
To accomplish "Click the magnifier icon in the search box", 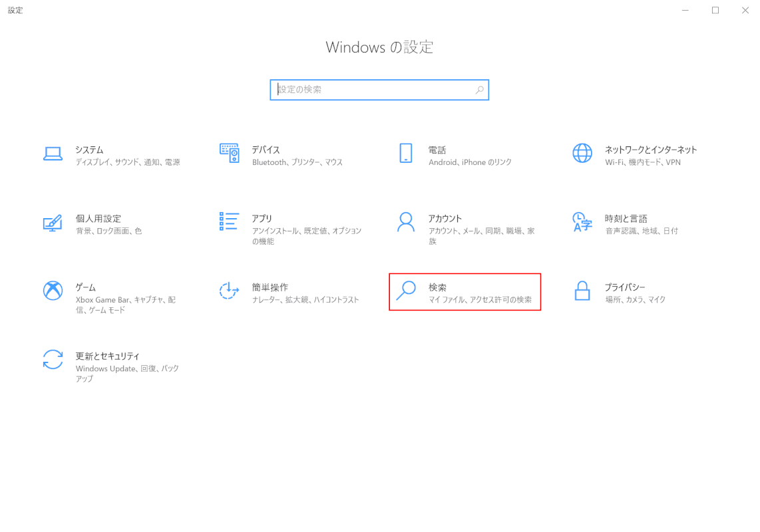I will [x=479, y=90].
